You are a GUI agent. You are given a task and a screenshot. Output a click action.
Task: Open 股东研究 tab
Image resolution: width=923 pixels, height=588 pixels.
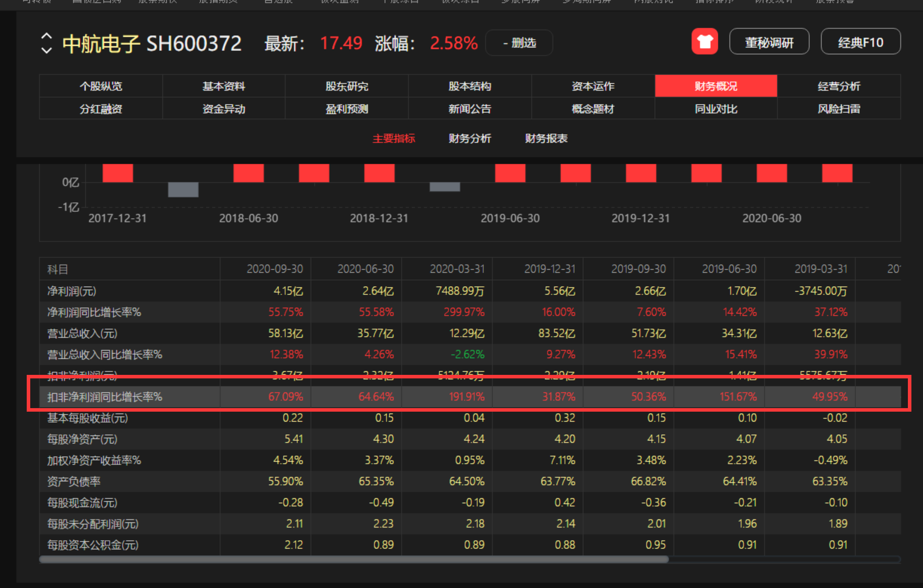click(x=347, y=86)
